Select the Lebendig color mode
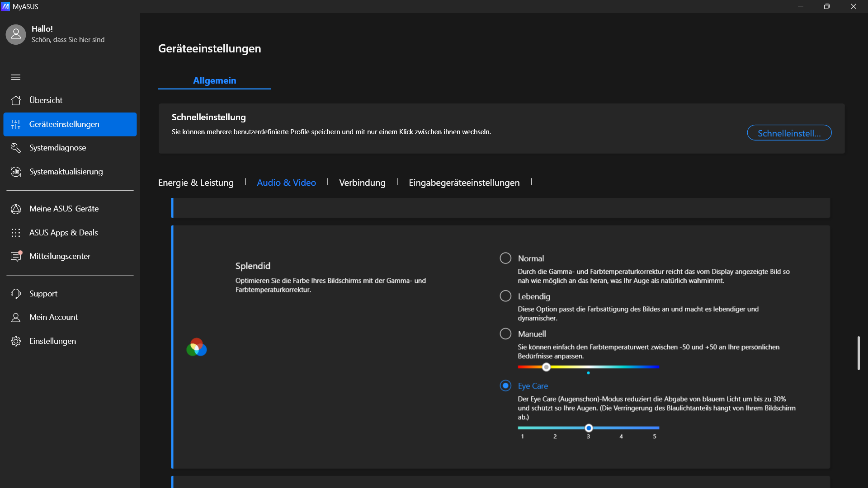Image resolution: width=868 pixels, height=488 pixels. point(505,296)
